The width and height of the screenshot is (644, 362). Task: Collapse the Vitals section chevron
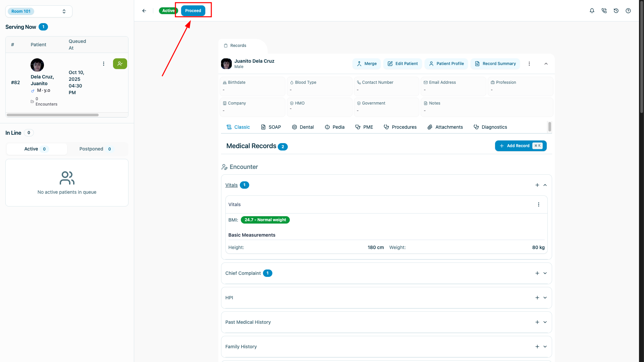[545, 185]
